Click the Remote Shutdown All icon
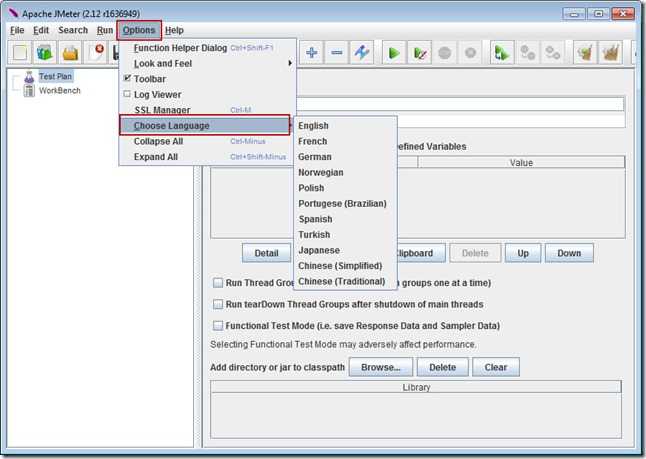This screenshot has height=459, width=646. tap(552, 53)
